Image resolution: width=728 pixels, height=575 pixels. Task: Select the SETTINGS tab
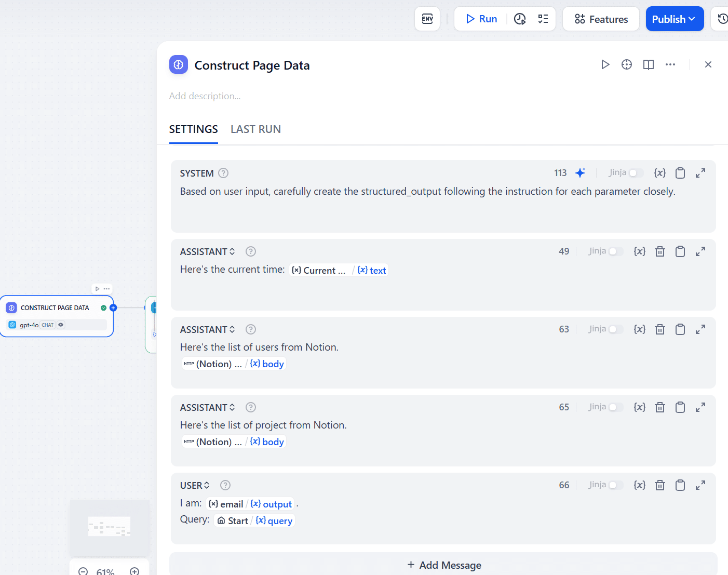(x=193, y=129)
